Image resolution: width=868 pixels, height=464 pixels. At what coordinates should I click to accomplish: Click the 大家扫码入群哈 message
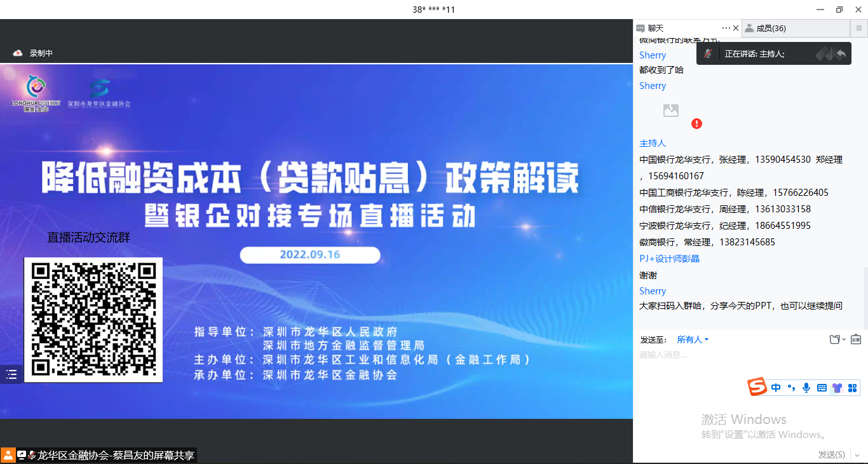[741, 306]
